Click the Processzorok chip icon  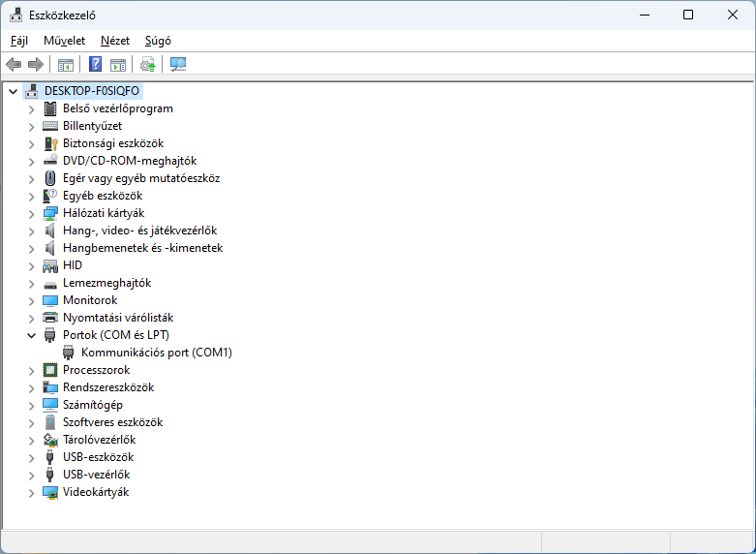pos(50,370)
